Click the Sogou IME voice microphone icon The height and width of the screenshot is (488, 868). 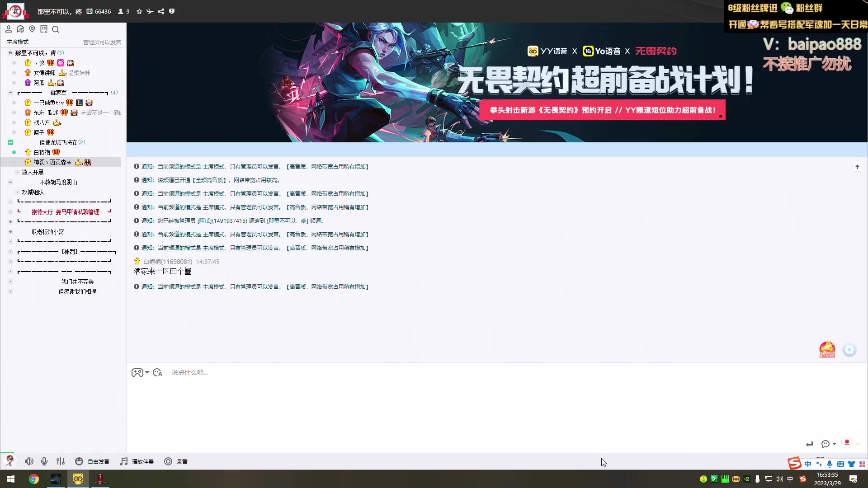(x=830, y=464)
